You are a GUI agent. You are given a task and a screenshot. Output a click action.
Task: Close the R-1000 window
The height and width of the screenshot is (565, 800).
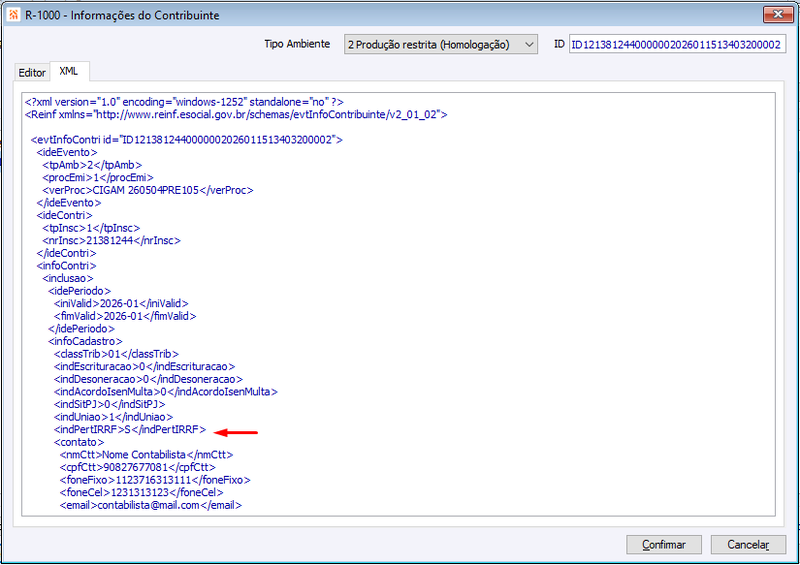pos(778,15)
